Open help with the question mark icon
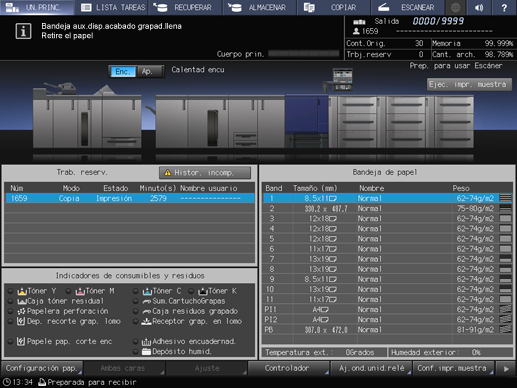517x388 pixels. (x=504, y=7)
